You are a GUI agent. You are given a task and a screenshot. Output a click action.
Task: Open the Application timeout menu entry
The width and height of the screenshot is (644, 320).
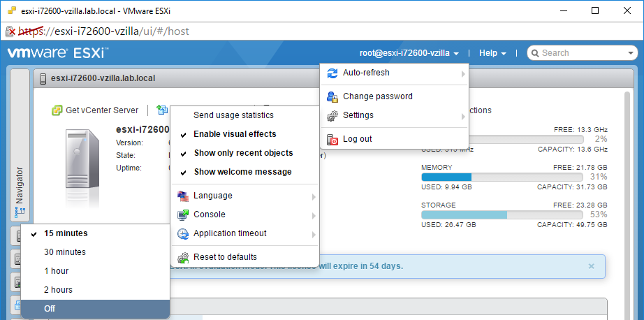(x=244, y=234)
